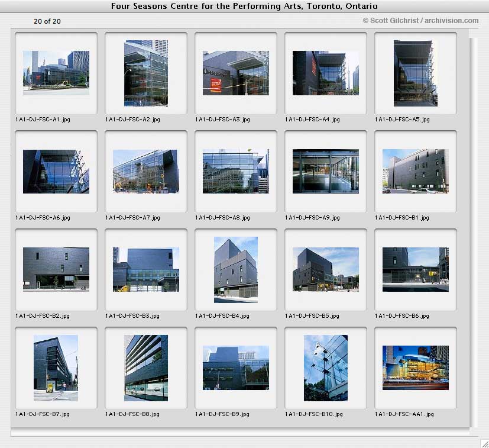Select image thumbnail 1A1-DJ-FSC-A5.jpg
Viewport: 489px width, 448px height.
click(x=416, y=73)
